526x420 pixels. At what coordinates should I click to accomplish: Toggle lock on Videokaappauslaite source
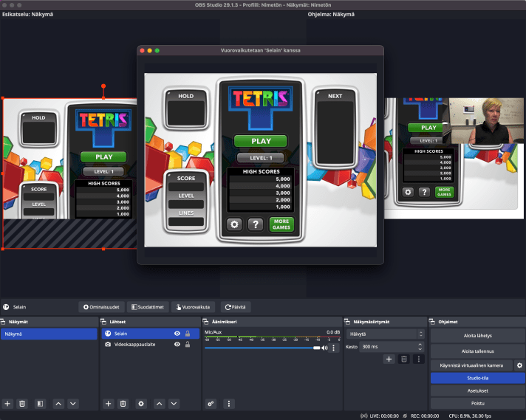click(x=188, y=345)
